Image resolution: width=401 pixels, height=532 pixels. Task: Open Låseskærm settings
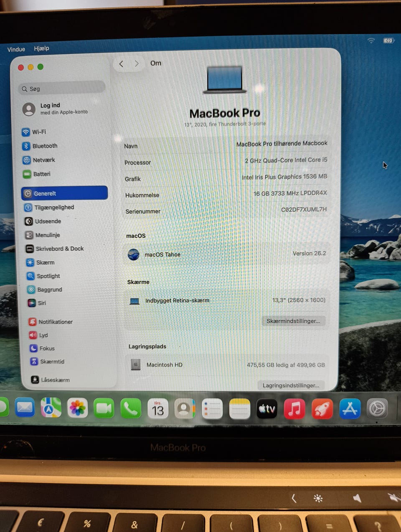click(51, 380)
